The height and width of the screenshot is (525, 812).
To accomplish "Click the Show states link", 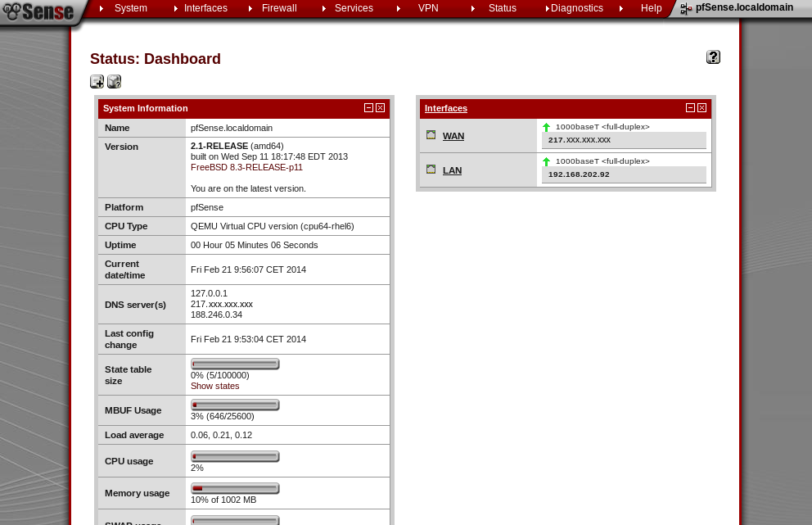I will (215, 386).
